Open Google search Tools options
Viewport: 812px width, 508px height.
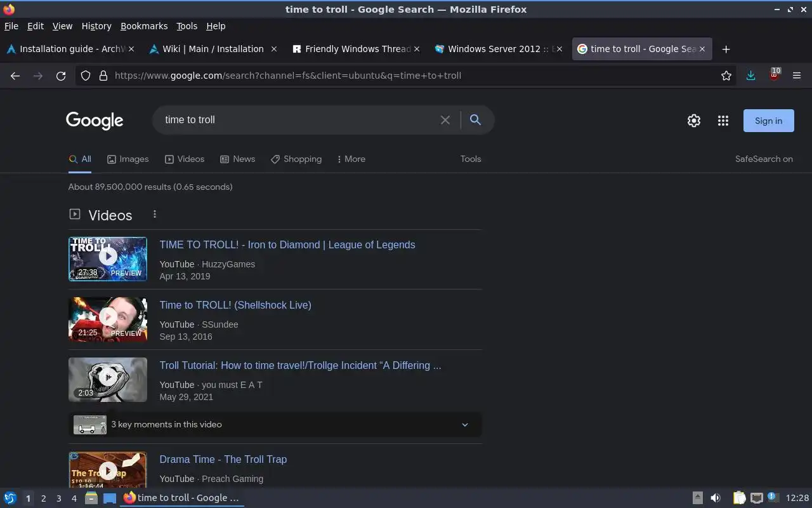pyautogui.click(x=471, y=159)
